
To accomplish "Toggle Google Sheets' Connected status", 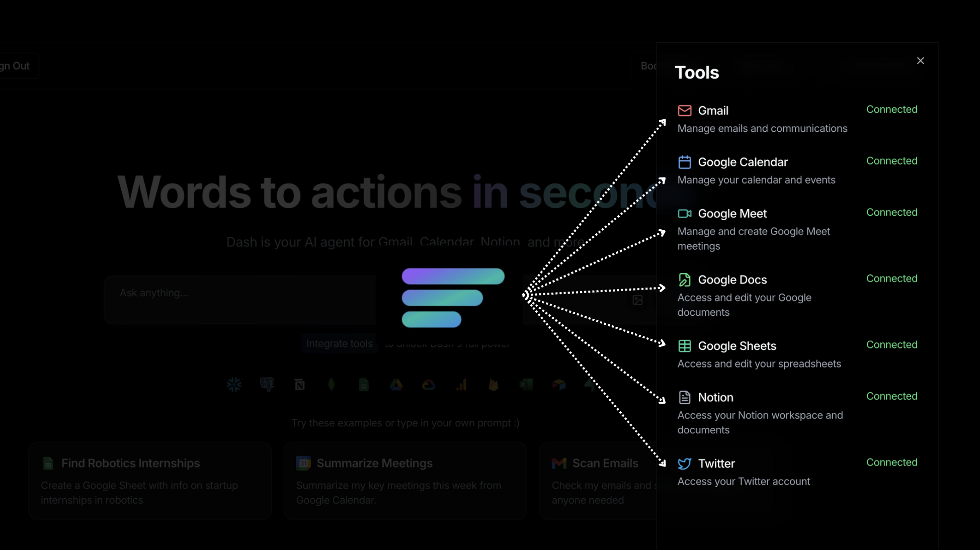I will coord(891,345).
